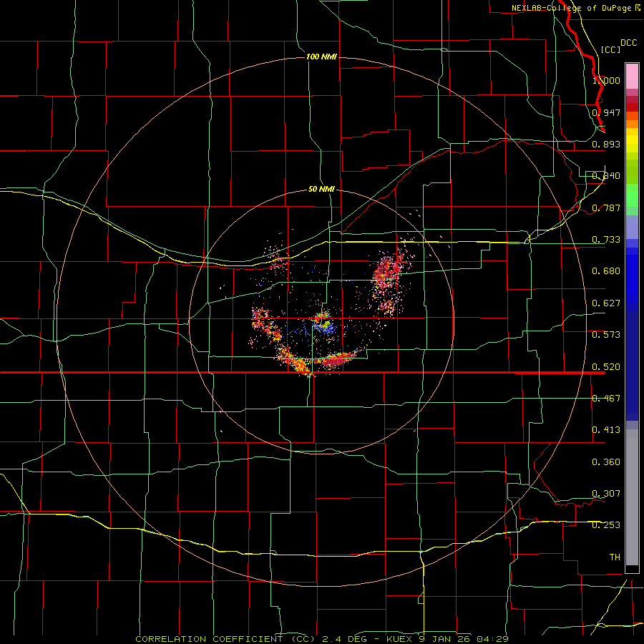Pick the gray lower section of color bar
Viewport: 644px width, 644px height.
(x=632, y=497)
